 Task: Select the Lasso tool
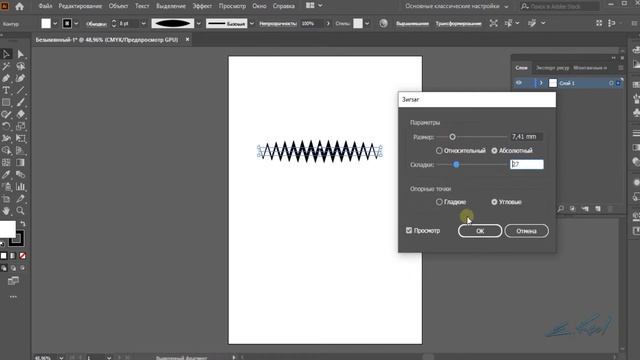(x=20, y=66)
